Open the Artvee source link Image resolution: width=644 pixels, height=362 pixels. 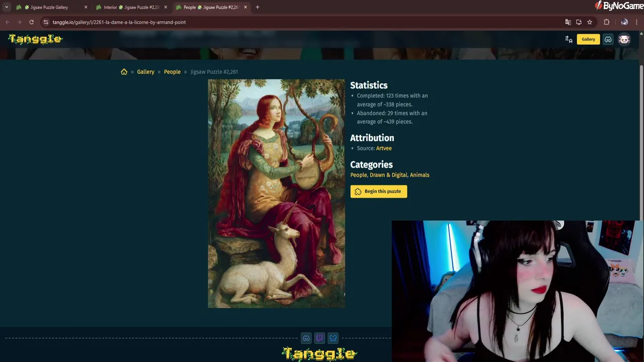point(384,148)
